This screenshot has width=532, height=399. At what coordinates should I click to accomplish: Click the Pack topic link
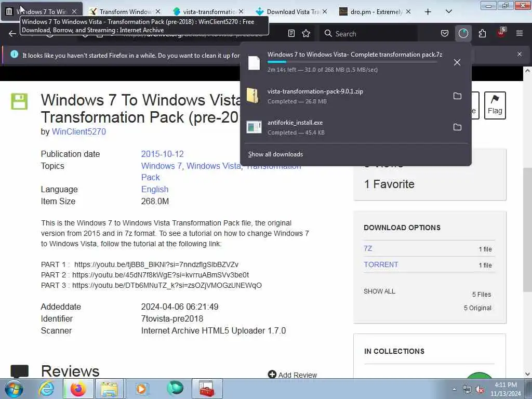150,178
